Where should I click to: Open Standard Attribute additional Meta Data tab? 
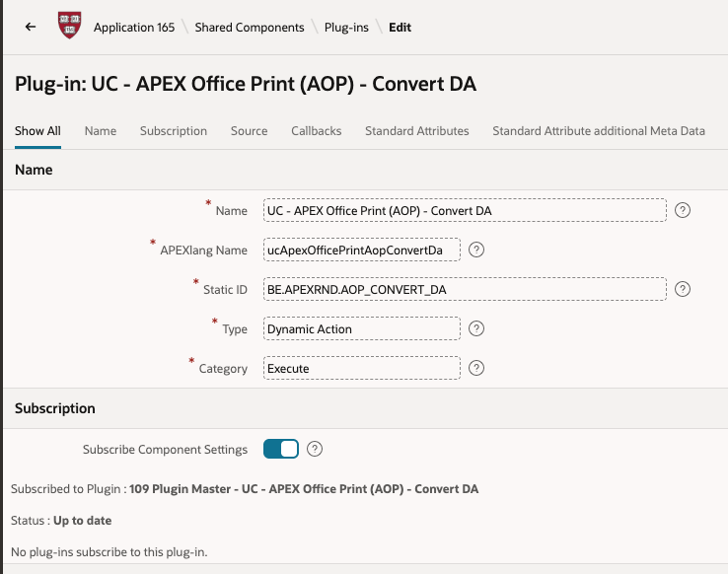click(599, 131)
